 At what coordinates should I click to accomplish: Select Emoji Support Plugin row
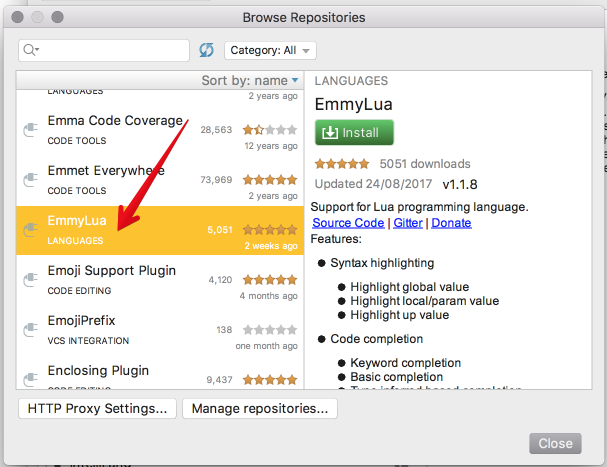[160, 280]
